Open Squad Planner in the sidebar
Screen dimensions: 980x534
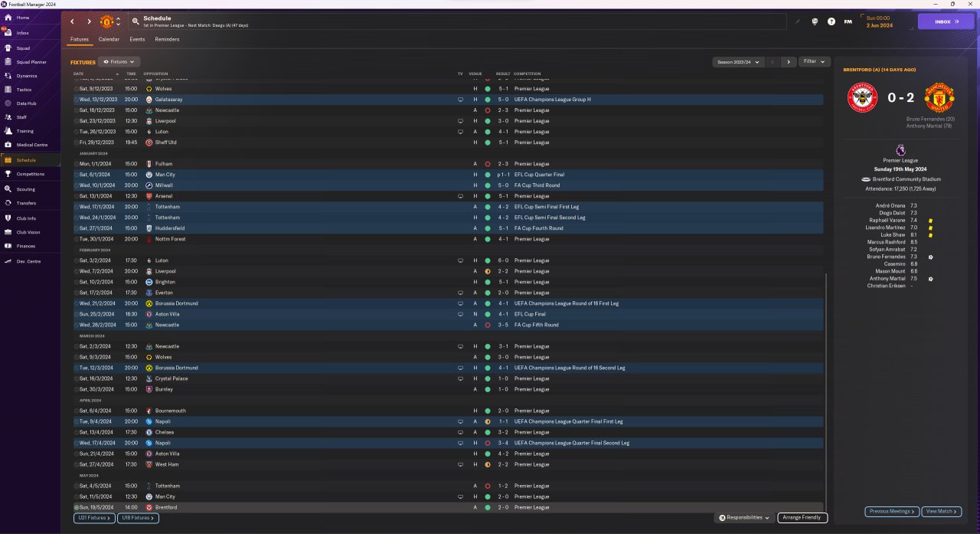[x=31, y=62]
